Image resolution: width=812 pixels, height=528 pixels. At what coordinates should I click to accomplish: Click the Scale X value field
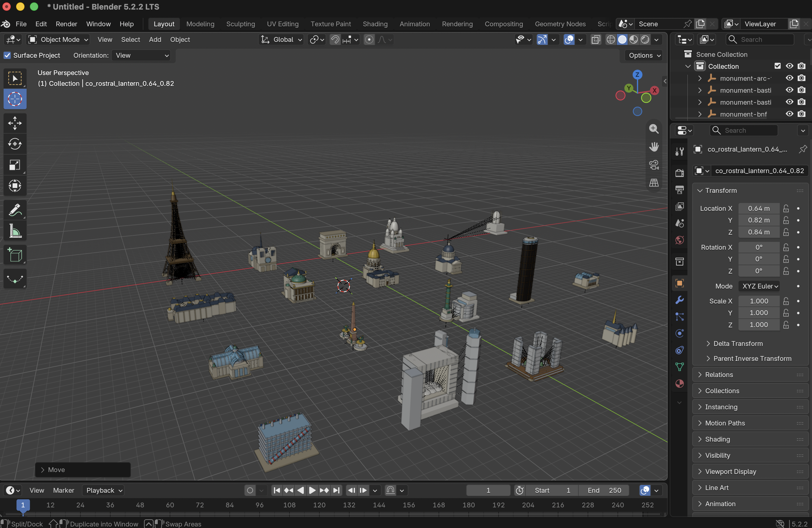tap(759, 301)
